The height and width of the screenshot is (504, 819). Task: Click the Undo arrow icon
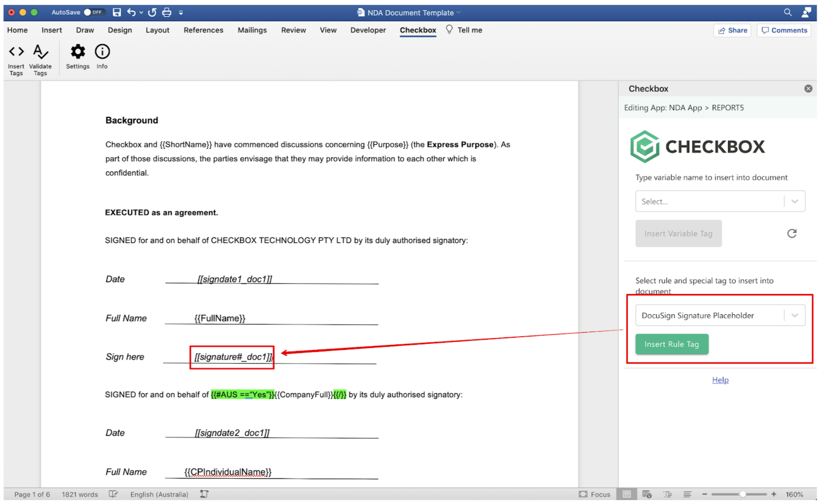(x=131, y=12)
